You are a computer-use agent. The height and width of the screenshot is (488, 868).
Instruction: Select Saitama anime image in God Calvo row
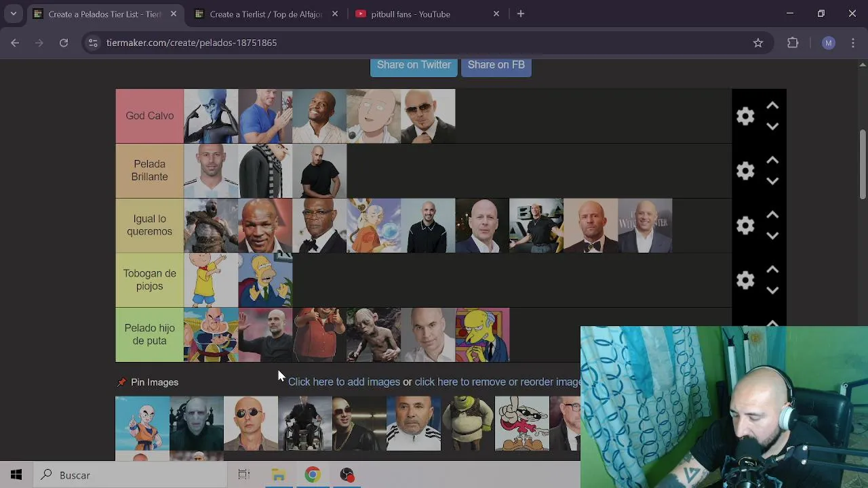pyautogui.click(x=374, y=116)
